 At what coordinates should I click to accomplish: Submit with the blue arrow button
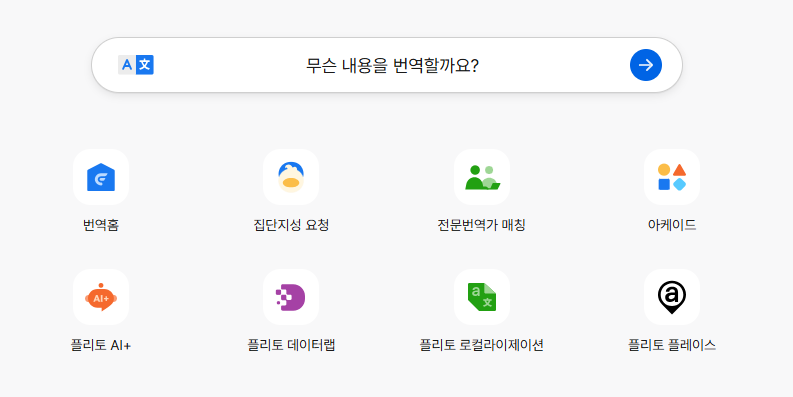click(645, 65)
